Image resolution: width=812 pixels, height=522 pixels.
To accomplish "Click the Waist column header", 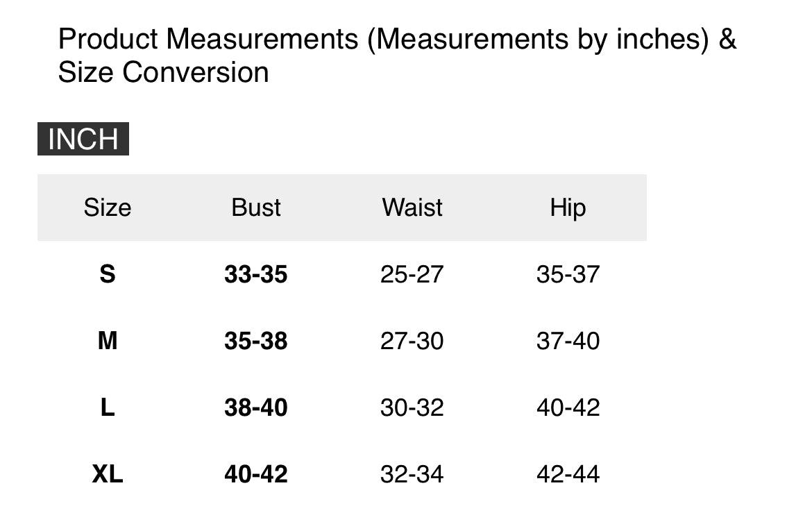I will pos(412,208).
